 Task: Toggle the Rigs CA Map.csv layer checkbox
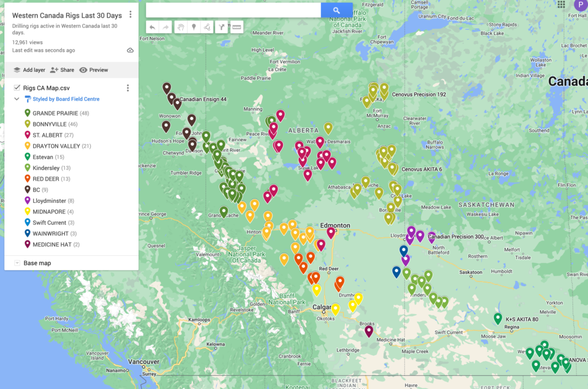click(17, 88)
